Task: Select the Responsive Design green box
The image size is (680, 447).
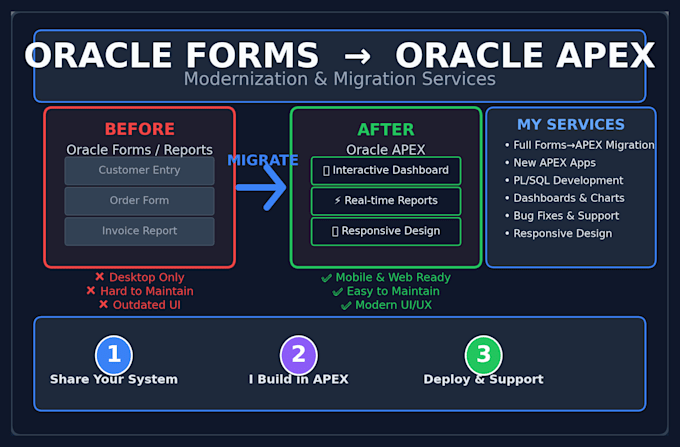Action: (x=386, y=232)
